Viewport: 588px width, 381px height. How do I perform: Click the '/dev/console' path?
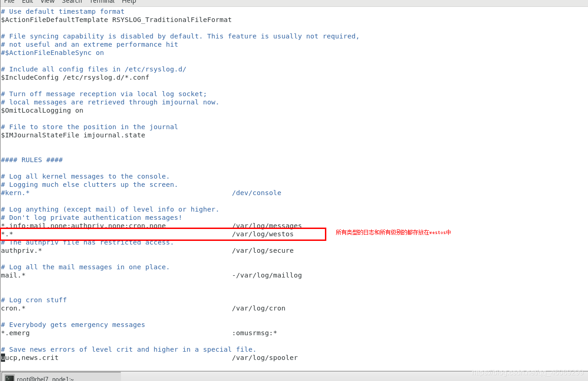(x=257, y=193)
